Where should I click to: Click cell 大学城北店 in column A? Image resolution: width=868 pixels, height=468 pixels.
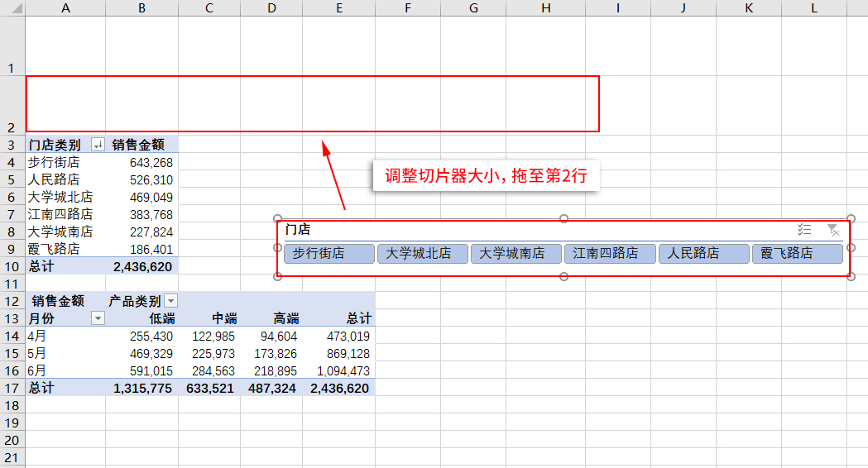pos(60,197)
